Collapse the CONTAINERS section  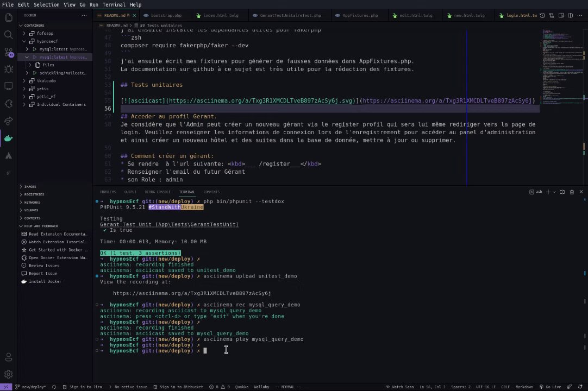click(x=21, y=26)
